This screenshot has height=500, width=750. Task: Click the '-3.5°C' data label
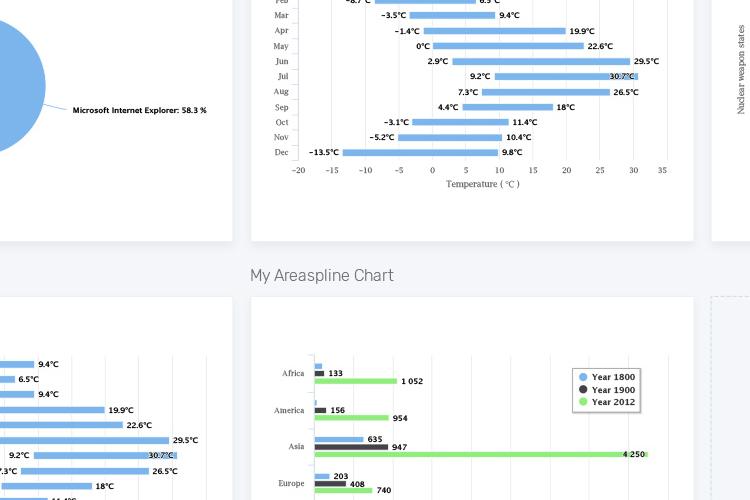pos(394,15)
